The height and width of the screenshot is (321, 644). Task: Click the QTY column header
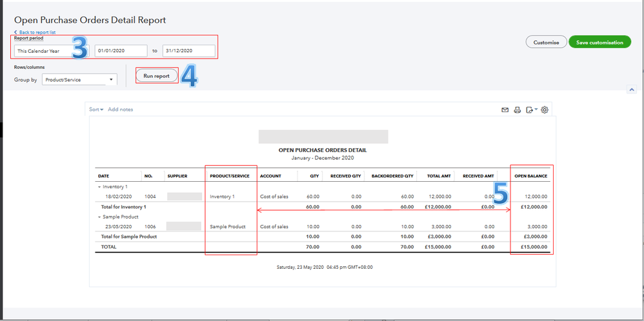point(315,176)
